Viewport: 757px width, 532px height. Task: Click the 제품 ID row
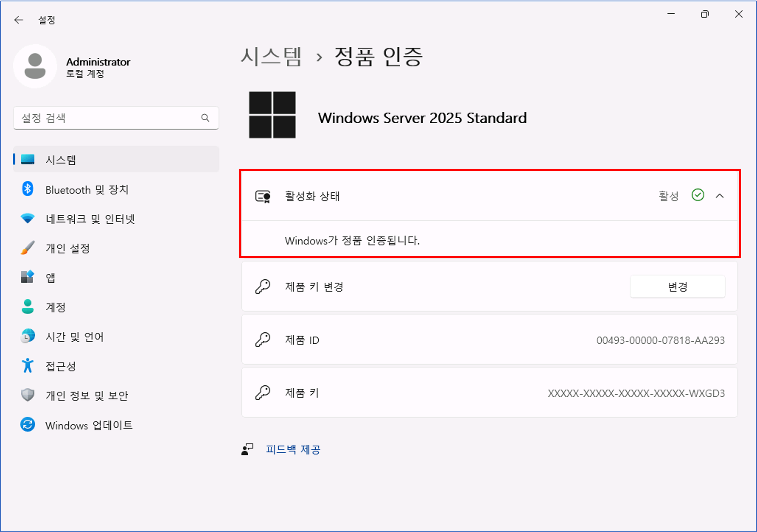tap(489, 340)
